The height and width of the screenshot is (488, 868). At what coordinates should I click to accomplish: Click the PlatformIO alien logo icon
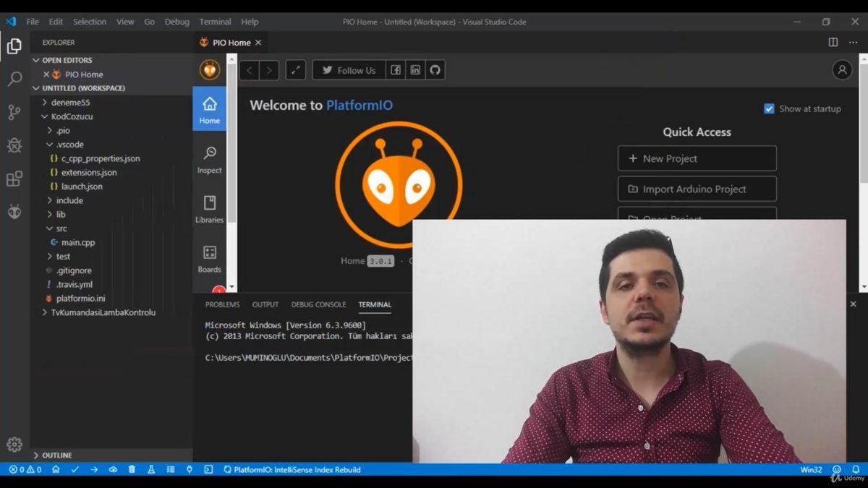(209, 69)
